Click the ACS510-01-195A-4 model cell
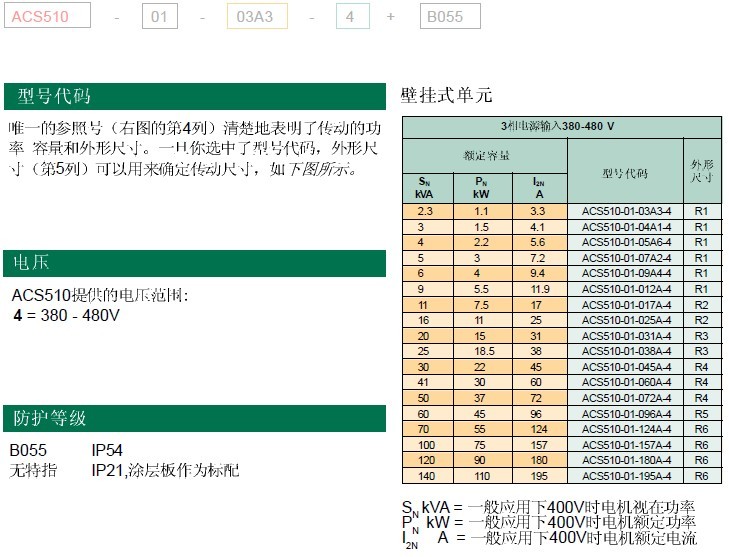729x557 pixels. [x=626, y=475]
